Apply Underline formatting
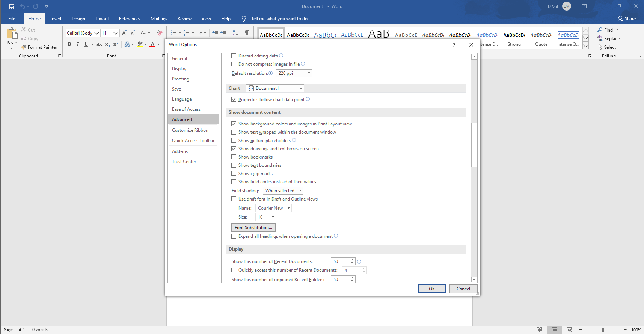This screenshot has width=644, height=334. coord(86,44)
